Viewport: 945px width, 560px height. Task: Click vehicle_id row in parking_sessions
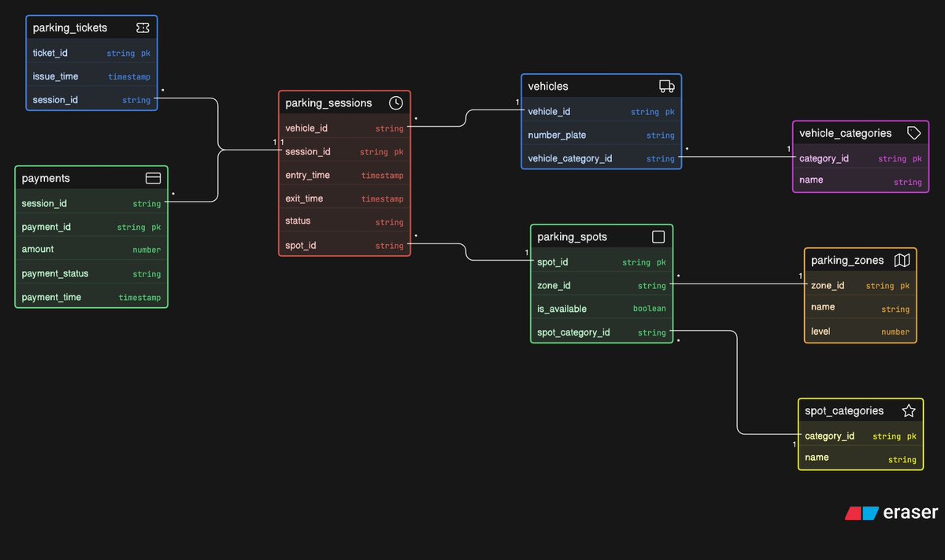pyautogui.click(x=344, y=128)
